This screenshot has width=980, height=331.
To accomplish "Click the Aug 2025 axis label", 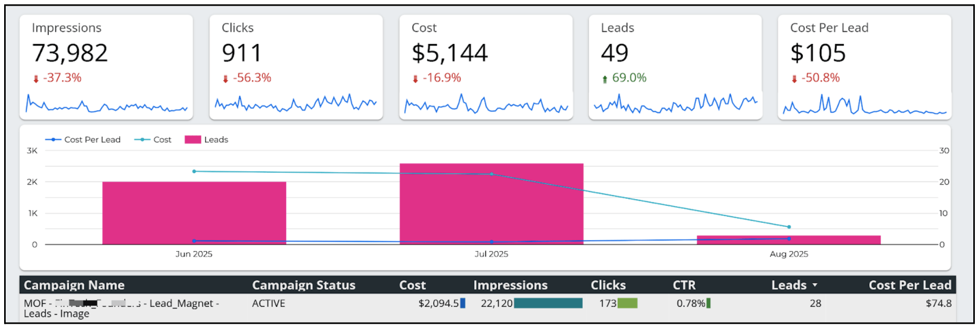I will point(789,254).
